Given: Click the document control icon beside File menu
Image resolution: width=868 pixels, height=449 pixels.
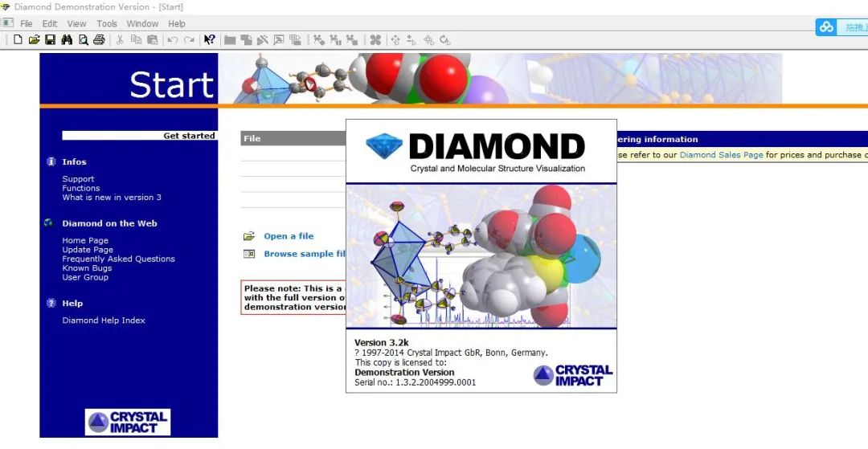Looking at the screenshot, I should point(7,23).
